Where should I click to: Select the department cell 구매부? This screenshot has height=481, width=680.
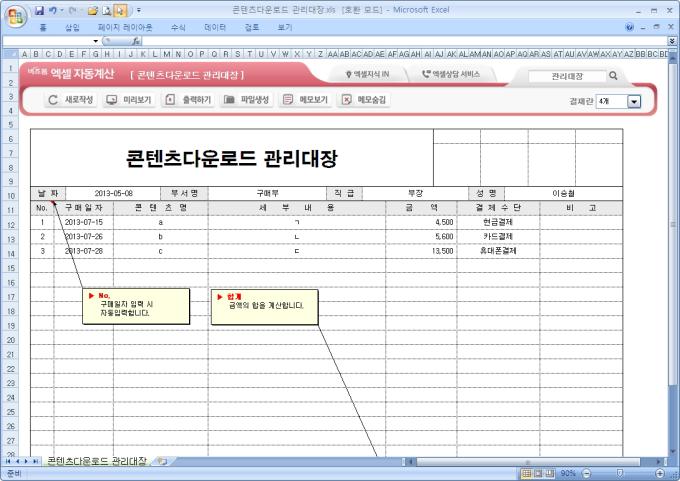pyautogui.click(x=267, y=193)
